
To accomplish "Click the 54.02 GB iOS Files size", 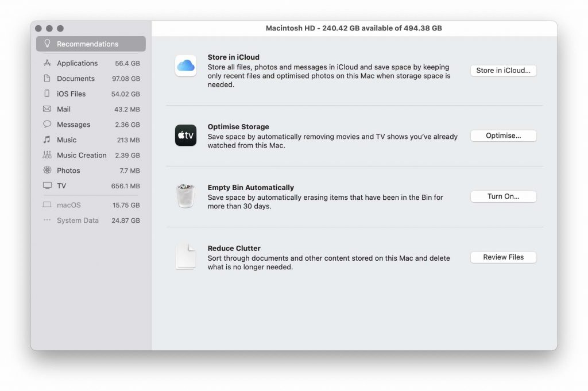I will tap(126, 94).
